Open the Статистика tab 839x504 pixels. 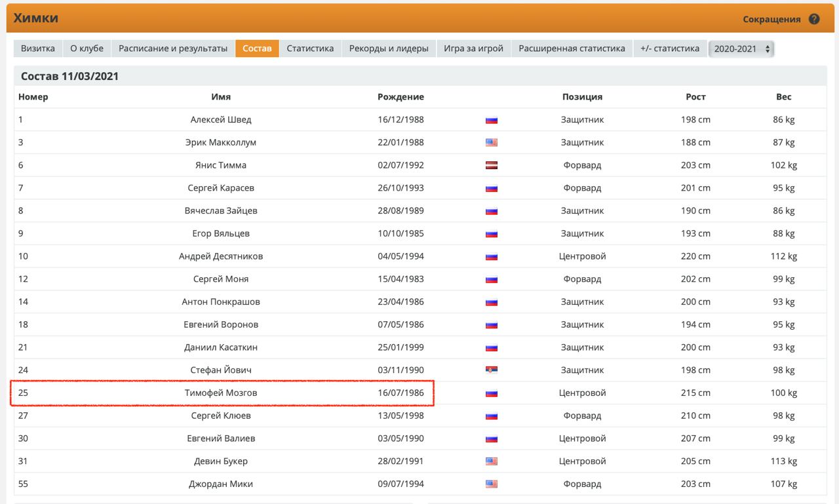310,48
